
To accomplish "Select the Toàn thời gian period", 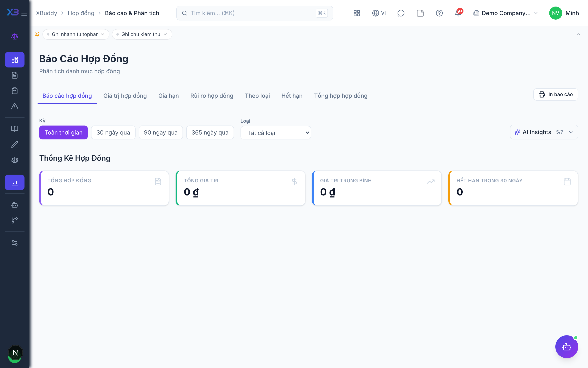I will (63, 132).
